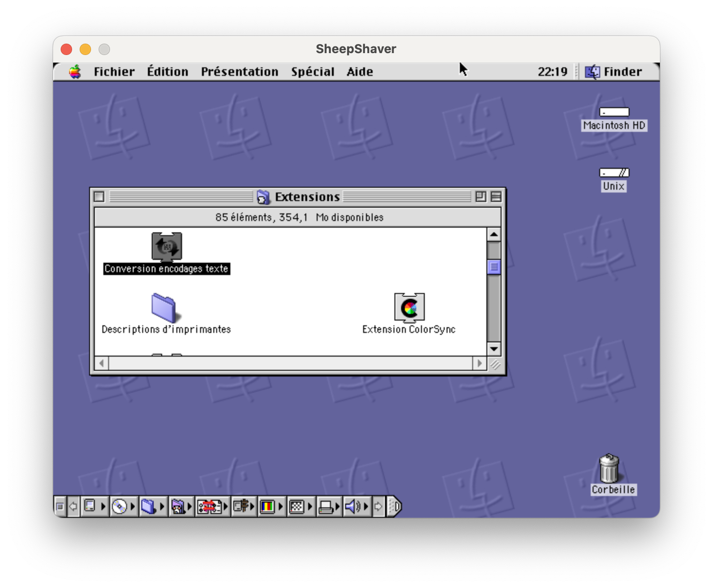Viewport: 713px width, 588px height.
Task: Click the Extensions window up scroll arrow
Action: (494, 234)
